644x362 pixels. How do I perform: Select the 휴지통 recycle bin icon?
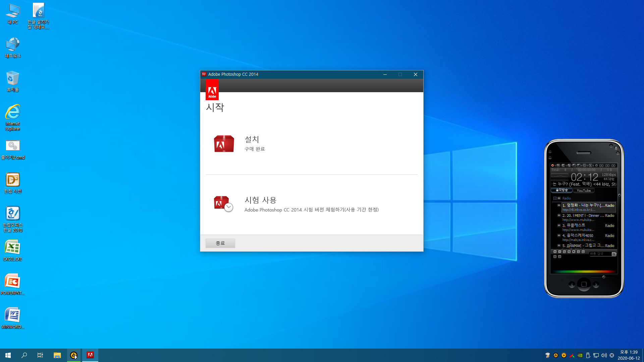[13, 81]
